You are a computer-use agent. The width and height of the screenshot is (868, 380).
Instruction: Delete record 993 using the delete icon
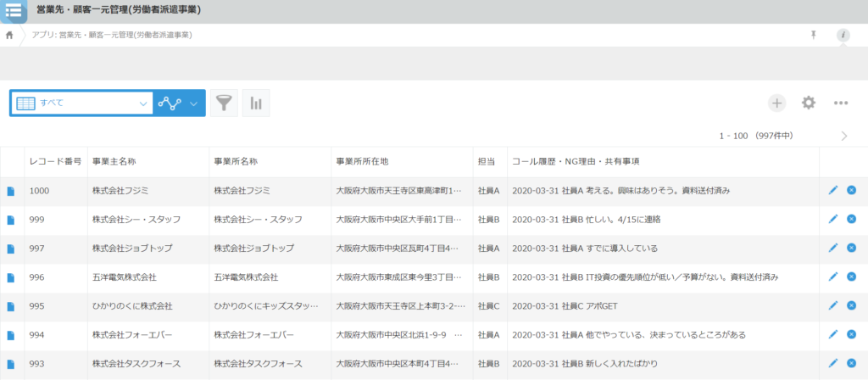pos(851,364)
